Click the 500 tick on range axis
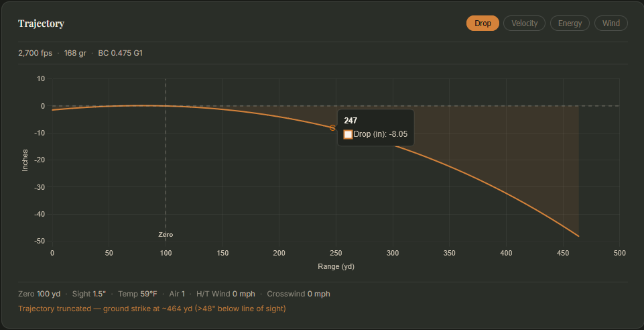This screenshot has height=330, width=644. [619, 253]
